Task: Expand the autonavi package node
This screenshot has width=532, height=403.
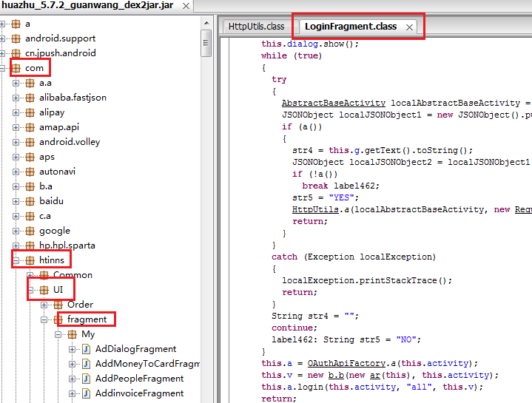Action: coord(16,172)
